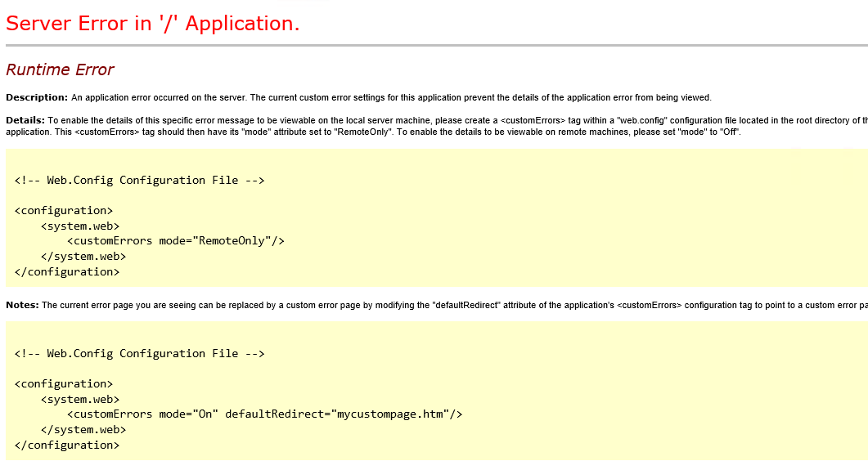Click the "Runtime Error" subheading
This screenshot has width=868, height=470.
click(60, 69)
